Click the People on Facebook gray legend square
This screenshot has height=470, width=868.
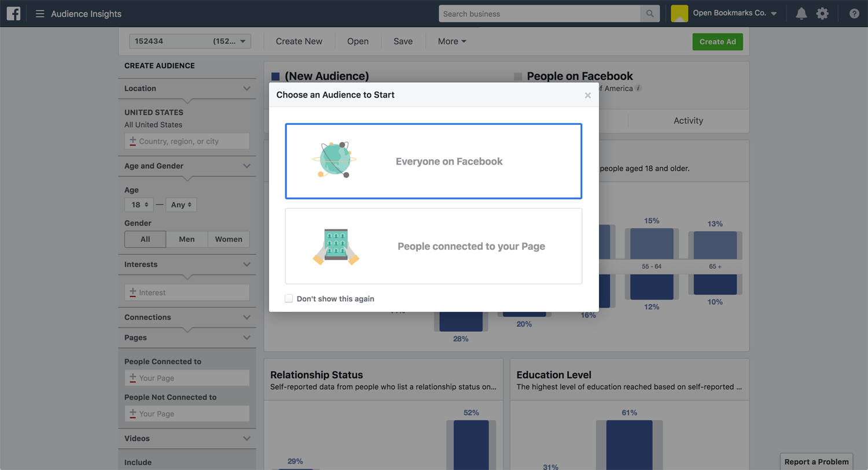(x=518, y=76)
